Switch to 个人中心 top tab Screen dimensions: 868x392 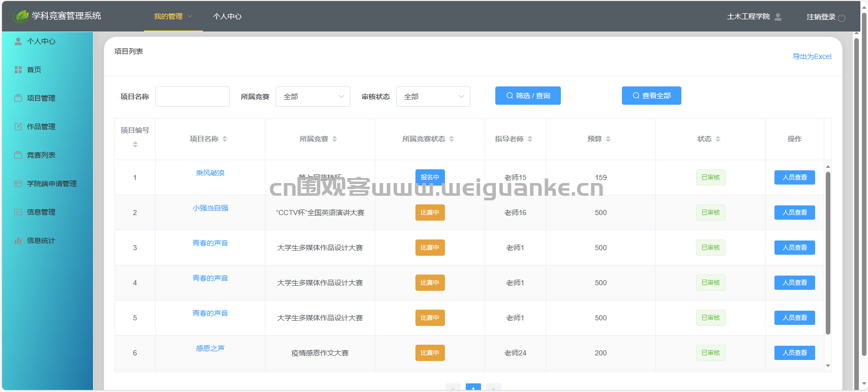click(x=227, y=16)
